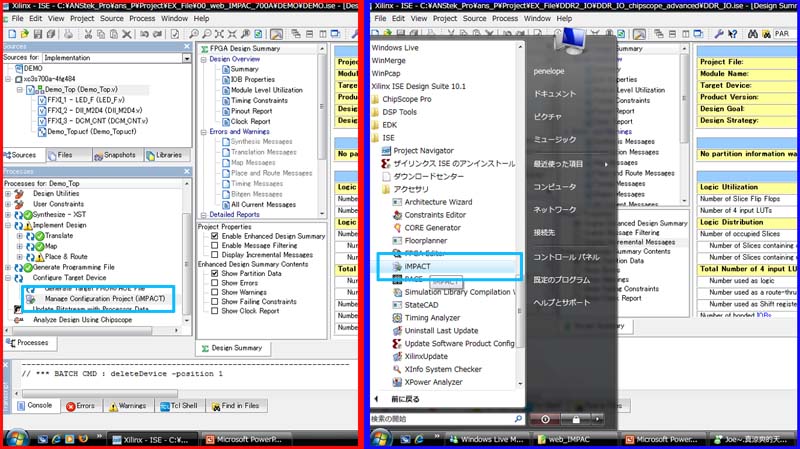The width and height of the screenshot is (800, 449).
Task: Expand Design Utilities process node
Action: [x=8, y=194]
